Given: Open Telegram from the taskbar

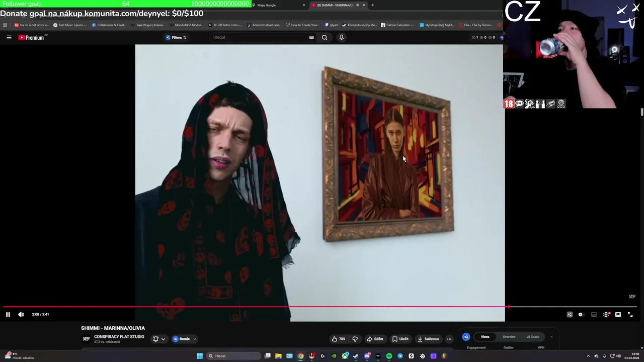Looking at the screenshot, I should click(x=400, y=356).
